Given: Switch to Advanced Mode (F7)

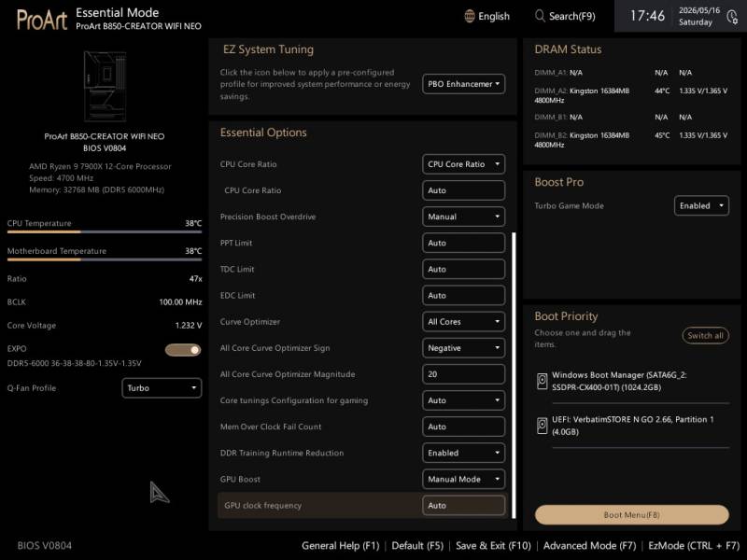Looking at the screenshot, I should click(x=589, y=546).
